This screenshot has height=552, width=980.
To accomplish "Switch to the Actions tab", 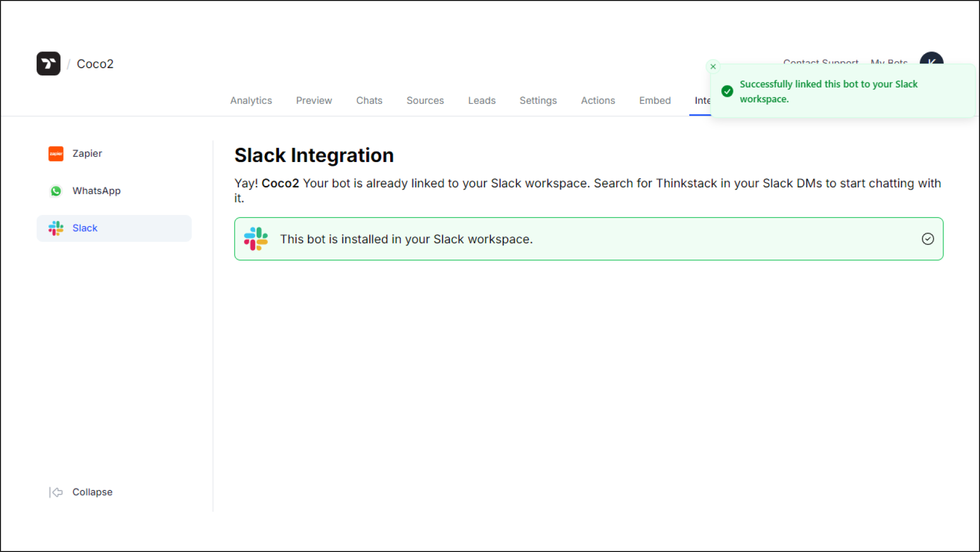I will [x=598, y=101].
